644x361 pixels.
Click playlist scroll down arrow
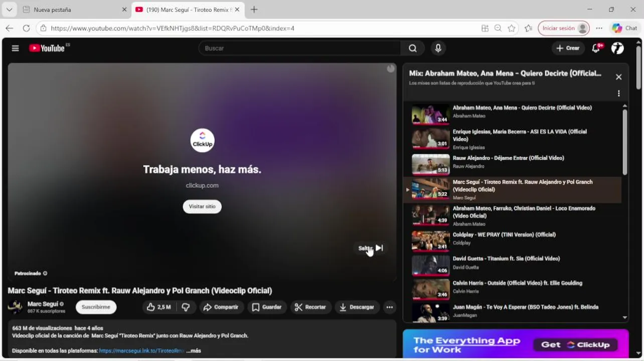click(624, 317)
